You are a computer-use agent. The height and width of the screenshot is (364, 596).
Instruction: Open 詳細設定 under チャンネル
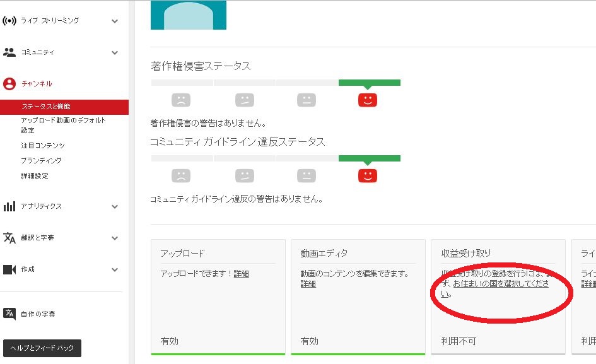click(x=35, y=176)
